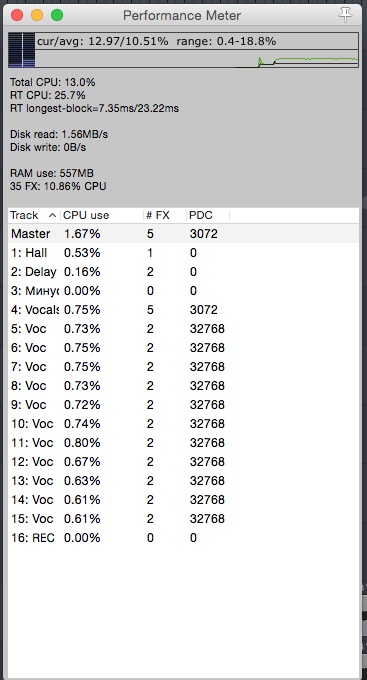Click the blue CPU core meter bars

pyautogui.click(x=22, y=50)
